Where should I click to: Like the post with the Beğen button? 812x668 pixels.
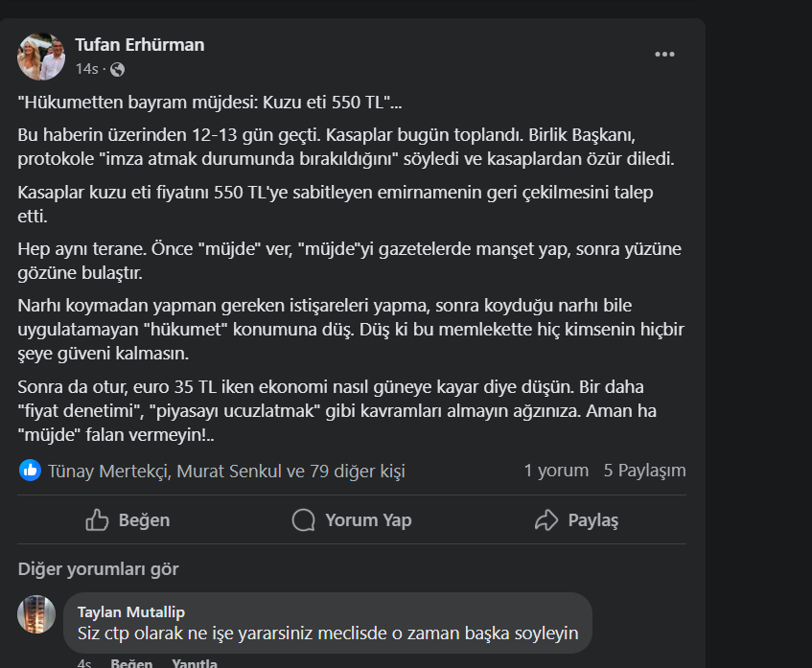128,520
